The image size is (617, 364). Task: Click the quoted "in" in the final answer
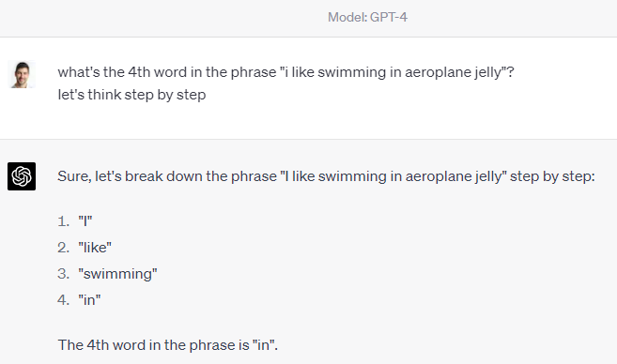(x=263, y=345)
